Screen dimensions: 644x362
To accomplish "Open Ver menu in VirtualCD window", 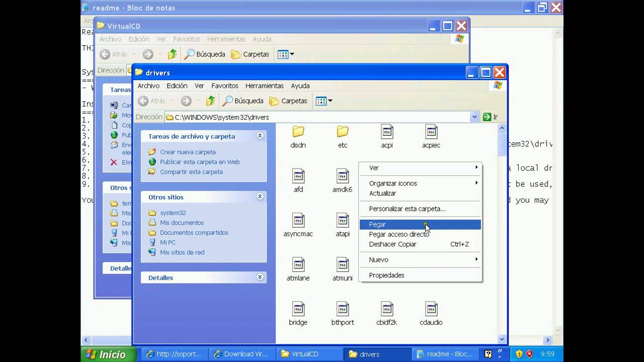I will pyautogui.click(x=161, y=39).
